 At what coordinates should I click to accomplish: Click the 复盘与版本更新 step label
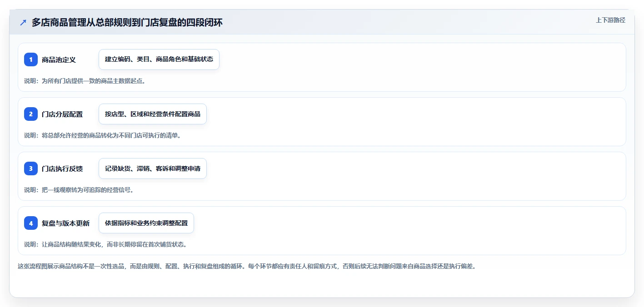click(x=65, y=223)
